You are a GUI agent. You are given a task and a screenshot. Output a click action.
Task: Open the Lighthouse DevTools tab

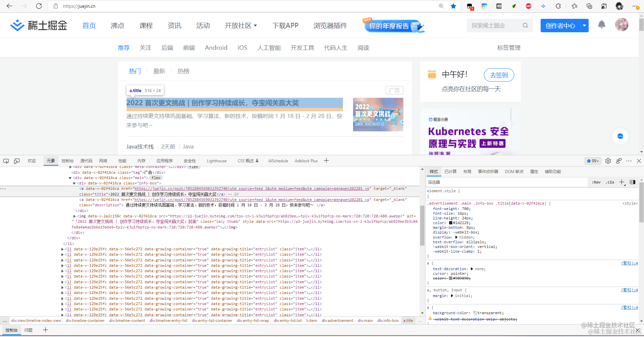point(217,161)
